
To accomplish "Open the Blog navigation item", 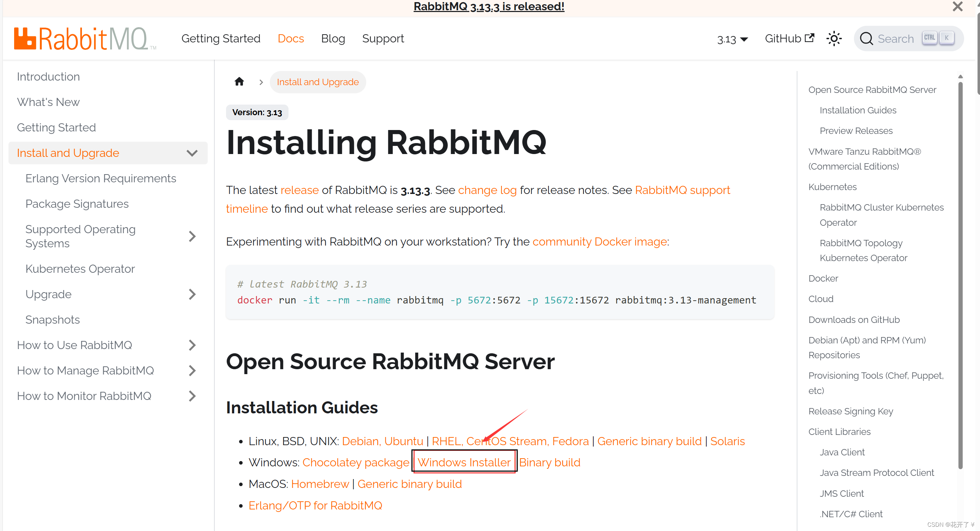I will (333, 39).
